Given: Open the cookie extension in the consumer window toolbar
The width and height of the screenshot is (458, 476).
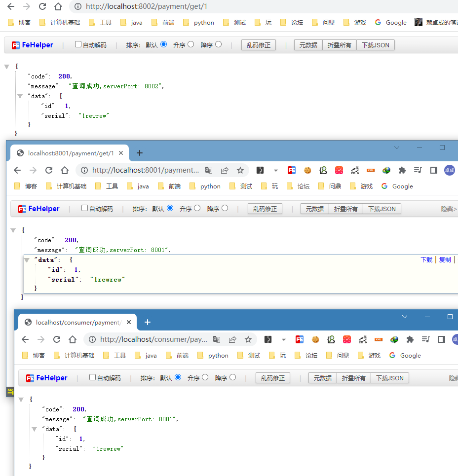Looking at the screenshot, I should [x=315, y=339].
